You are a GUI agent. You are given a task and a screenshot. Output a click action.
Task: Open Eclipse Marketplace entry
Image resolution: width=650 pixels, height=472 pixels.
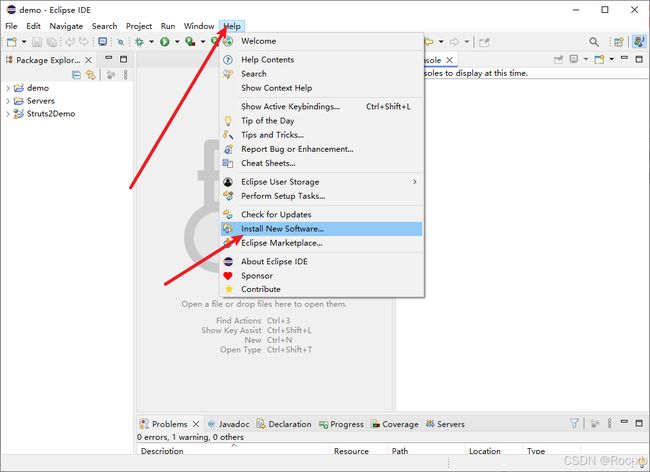[322, 243]
